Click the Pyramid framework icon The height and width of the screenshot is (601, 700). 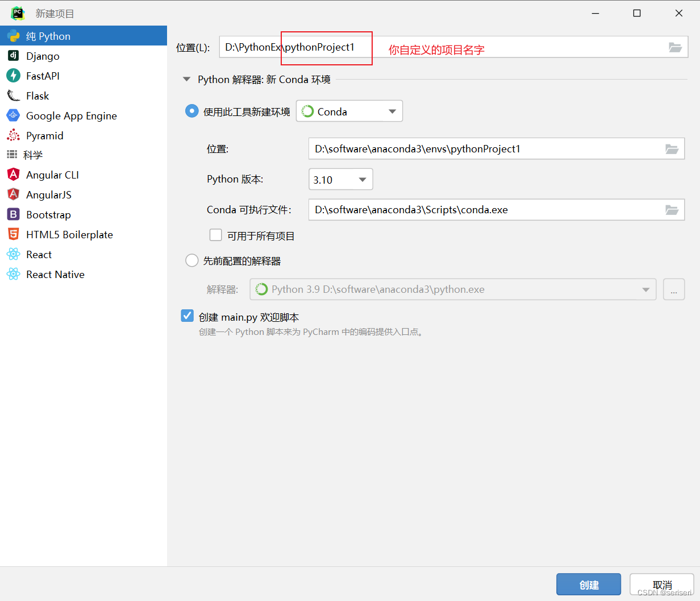point(13,135)
